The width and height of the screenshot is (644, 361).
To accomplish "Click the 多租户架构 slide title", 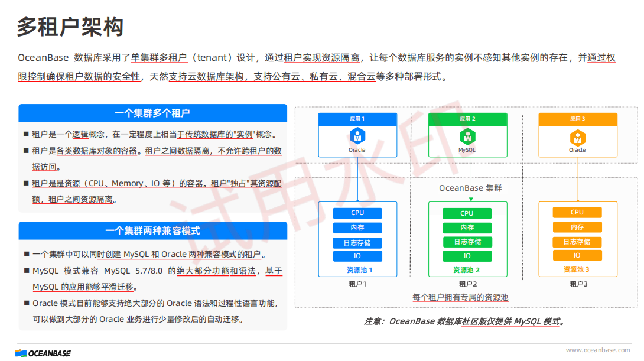I will [x=70, y=27].
